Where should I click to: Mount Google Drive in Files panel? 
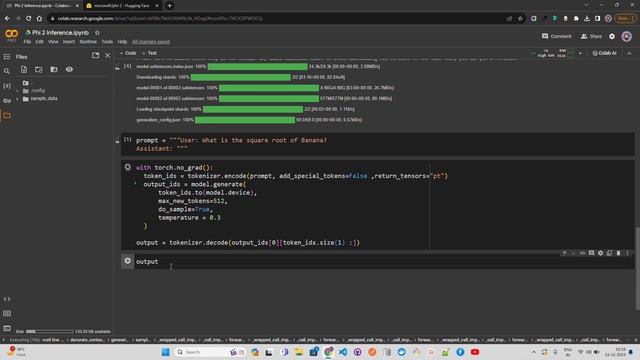click(x=54, y=69)
